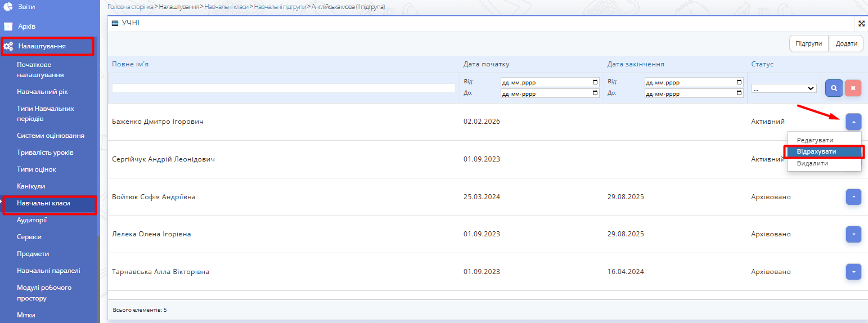This screenshot has width=868, height=323.
Task: Click the blue search filter icon
Action: coord(834,88)
